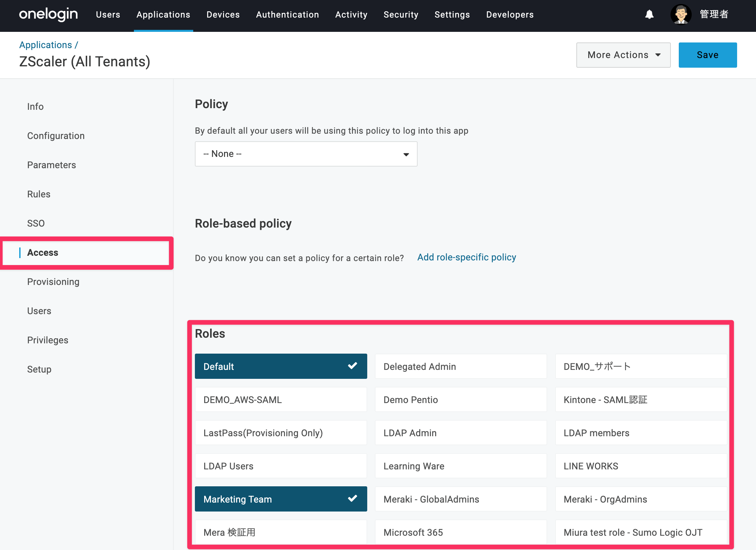Toggle the Meraki - GlobalAdmins role
756x550 pixels.
tap(461, 499)
